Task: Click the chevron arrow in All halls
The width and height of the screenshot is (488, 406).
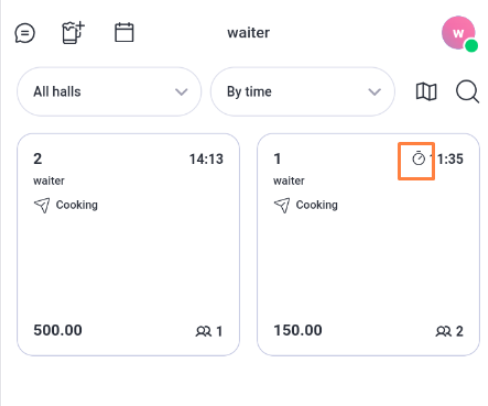Action: pyautogui.click(x=181, y=92)
